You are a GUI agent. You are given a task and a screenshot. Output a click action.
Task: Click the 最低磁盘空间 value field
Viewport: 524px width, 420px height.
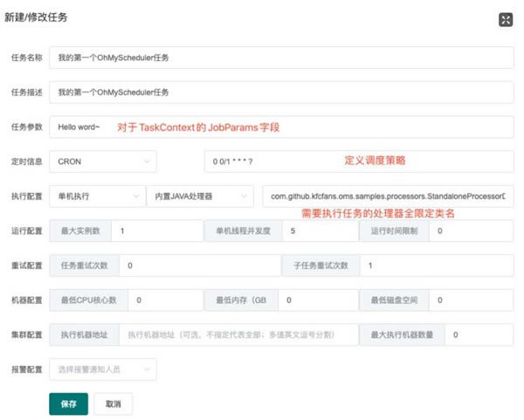point(472,300)
